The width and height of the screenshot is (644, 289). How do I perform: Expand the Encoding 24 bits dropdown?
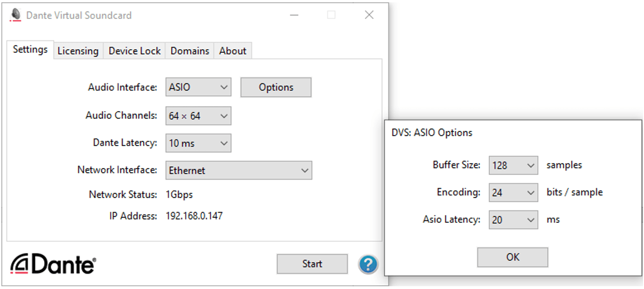513,192
